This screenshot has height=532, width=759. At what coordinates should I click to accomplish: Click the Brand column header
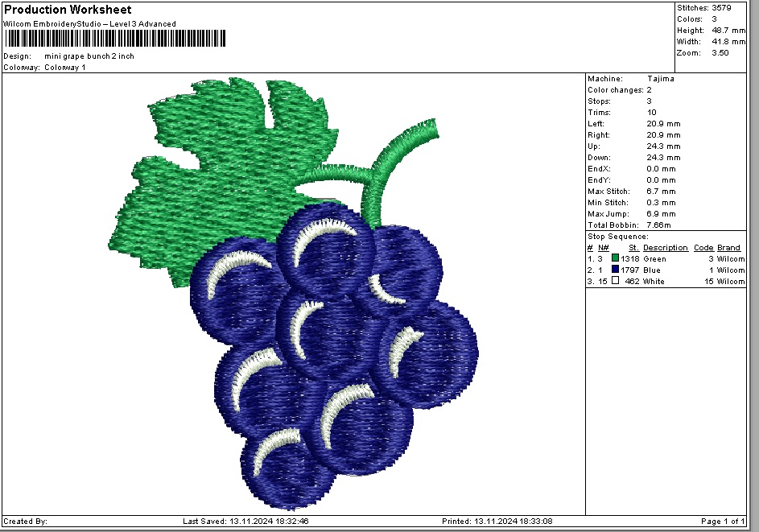pyautogui.click(x=728, y=248)
